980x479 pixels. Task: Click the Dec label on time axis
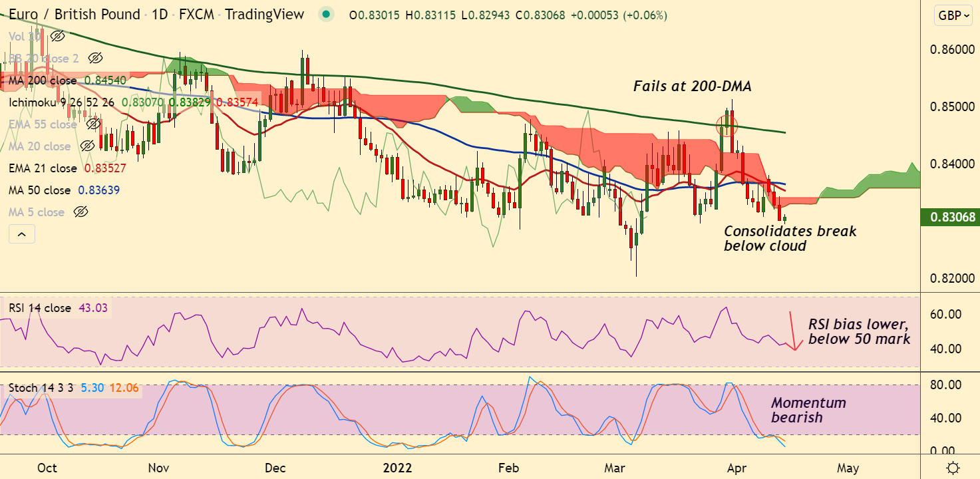(275, 467)
